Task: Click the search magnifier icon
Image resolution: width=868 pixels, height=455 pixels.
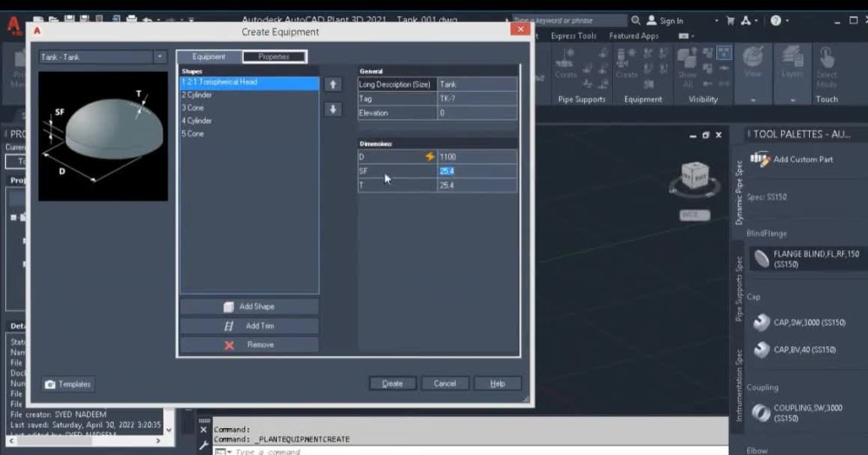Action: click(x=635, y=21)
